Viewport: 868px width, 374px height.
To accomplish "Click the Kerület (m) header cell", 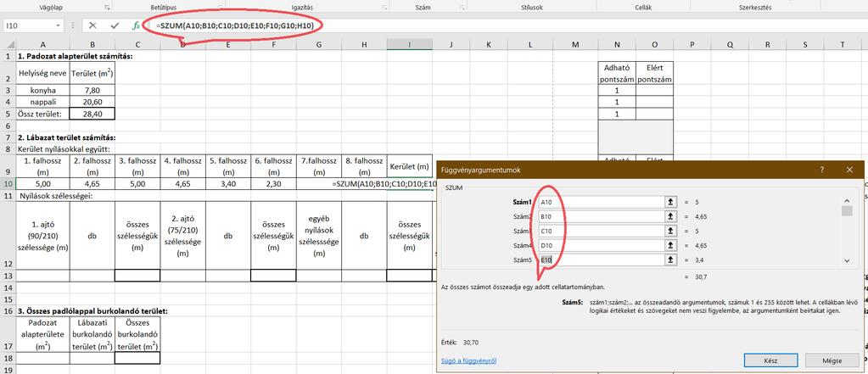I will pyautogui.click(x=409, y=166).
